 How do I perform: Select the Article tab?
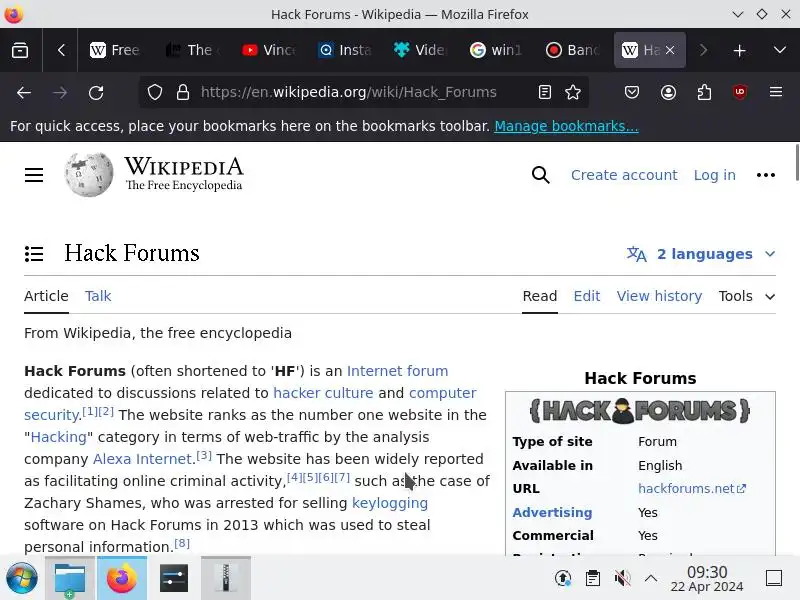coord(46,296)
